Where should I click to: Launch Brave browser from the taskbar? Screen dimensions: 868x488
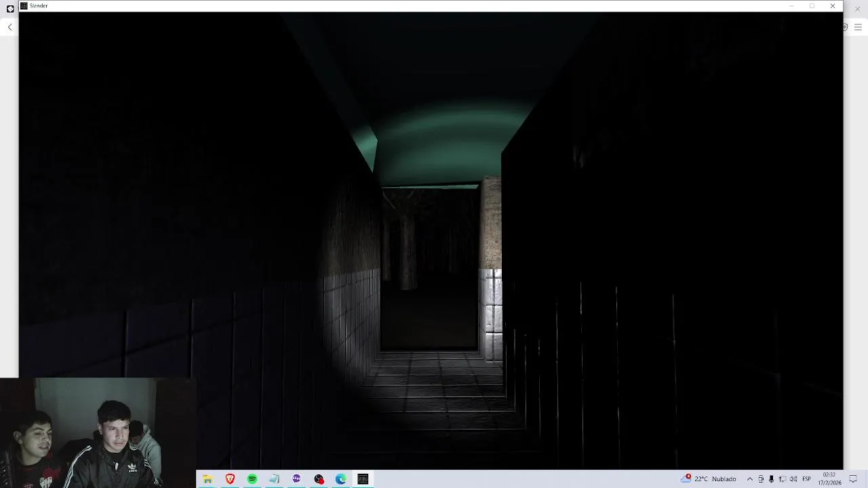(230, 479)
